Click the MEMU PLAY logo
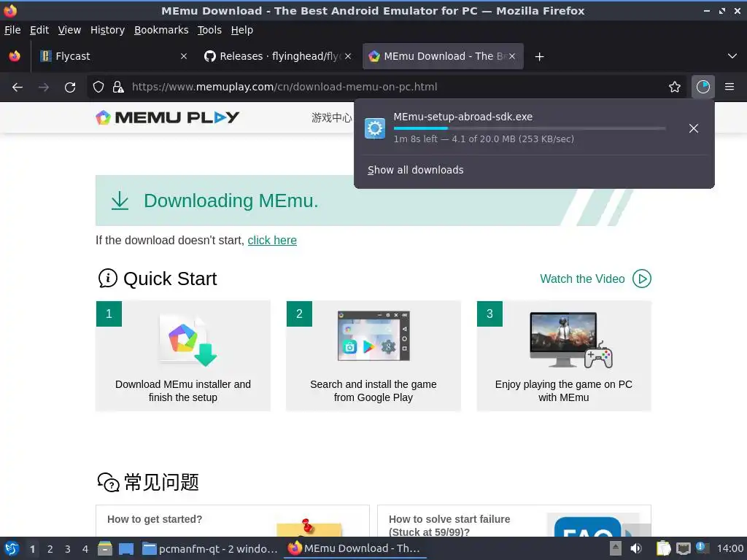 167,117
